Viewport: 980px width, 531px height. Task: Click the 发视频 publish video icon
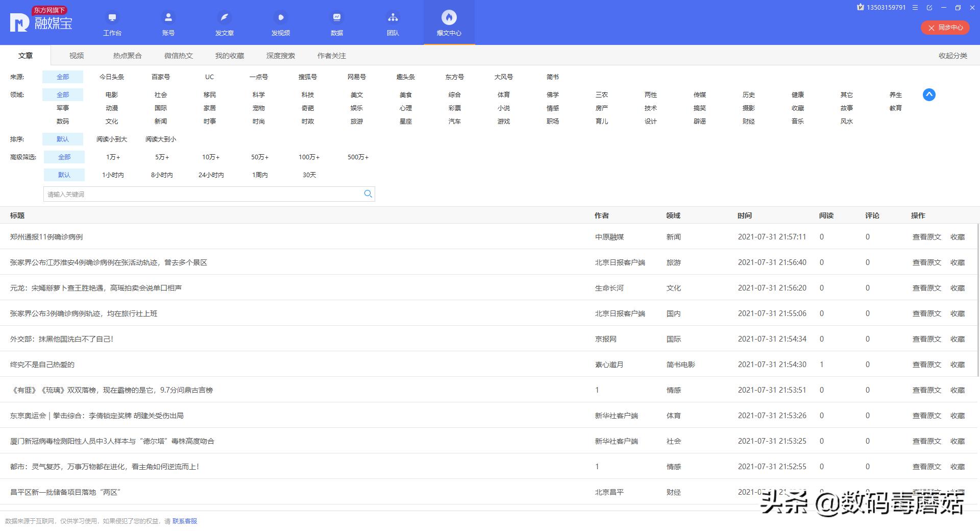point(280,18)
